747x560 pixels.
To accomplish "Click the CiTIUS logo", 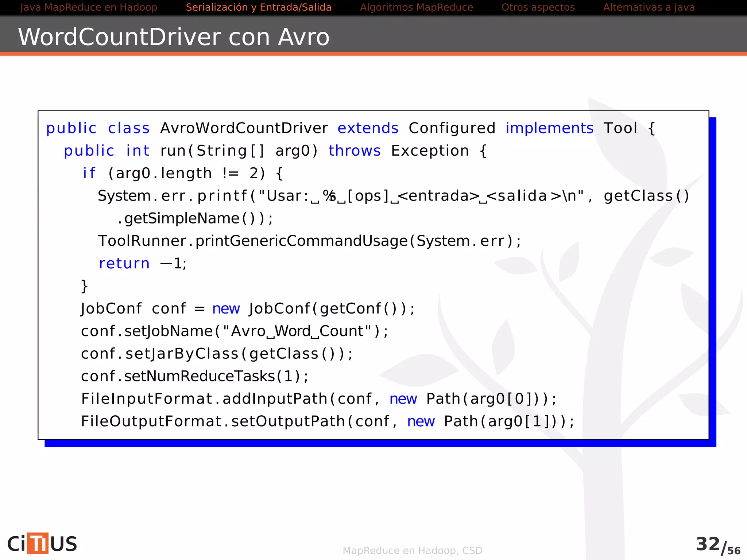I will pos(42,544).
